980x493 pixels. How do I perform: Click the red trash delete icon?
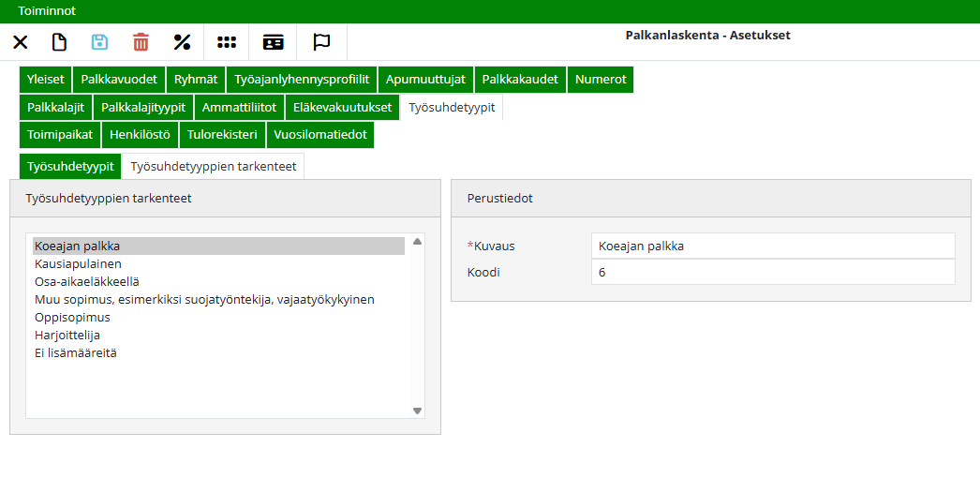click(141, 42)
